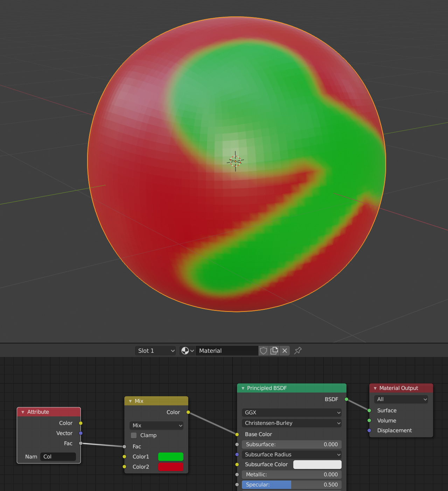Adjust the Specular slider

pyautogui.click(x=291, y=485)
